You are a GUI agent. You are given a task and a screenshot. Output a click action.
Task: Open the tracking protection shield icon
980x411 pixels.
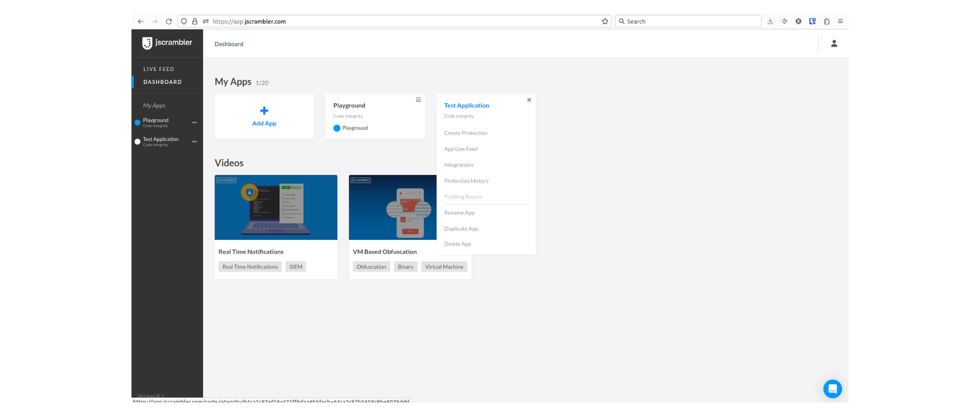184,21
